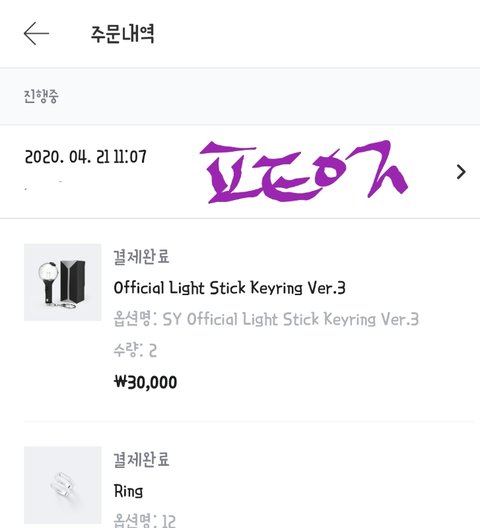Viewport: 480px width, 528px height.
Task: Tap the 결제완료 status above the Ring item
Action: point(141,460)
